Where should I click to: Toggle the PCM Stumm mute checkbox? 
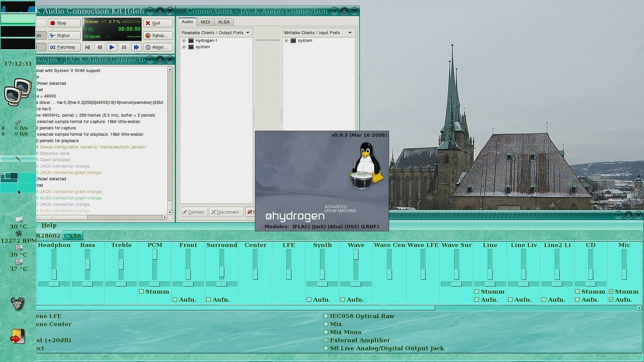(x=141, y=292)
